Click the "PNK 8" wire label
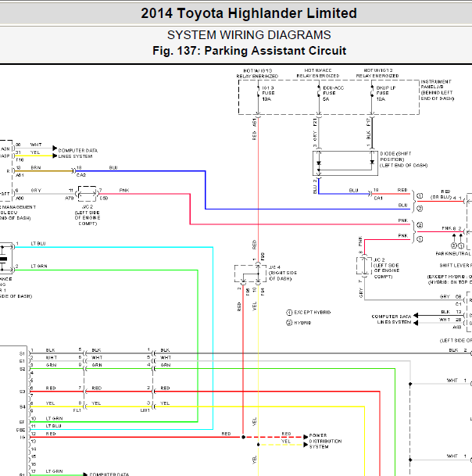Screen dimensions: 472x476 (449, 228)
